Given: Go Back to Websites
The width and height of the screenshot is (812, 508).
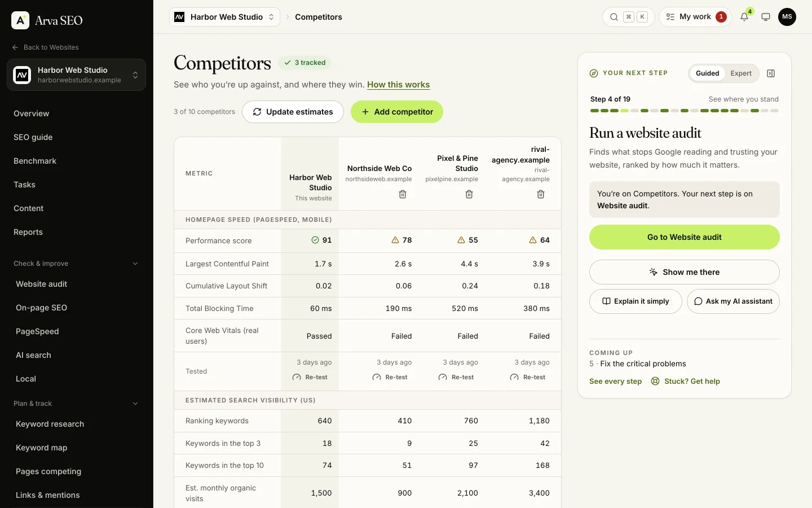Looking at the screenshot, I should point(45,47).
